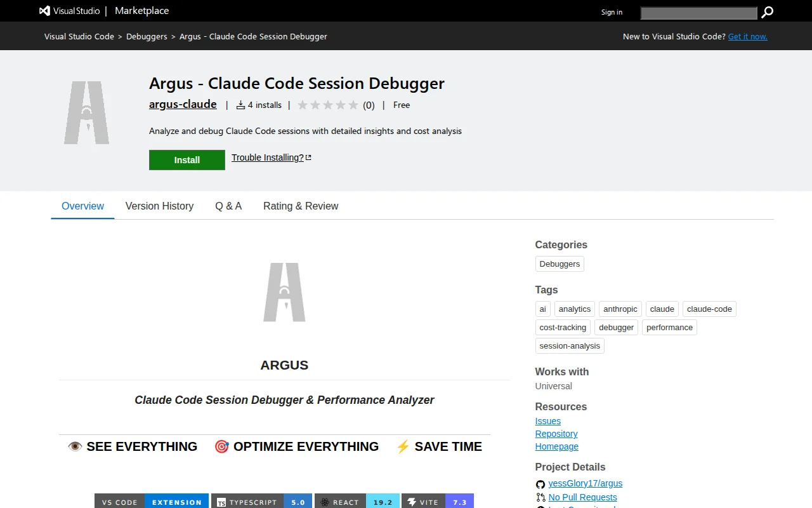Click the React 19.2 badge
This screenshot has width=812, height=508.
pos(357,502)
